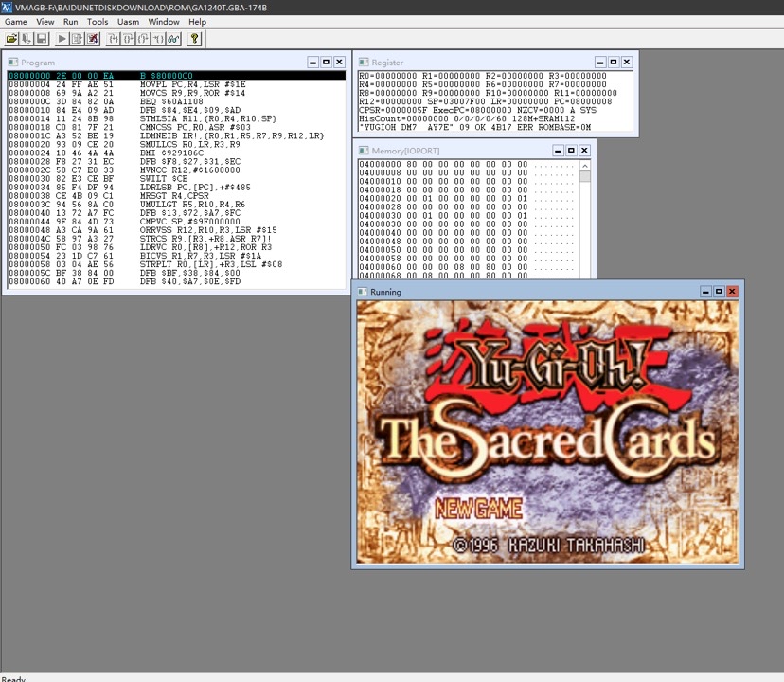
Task: Click the CPSR=0000005F register line
Action: pyautogui.click(x=477, y=110)
